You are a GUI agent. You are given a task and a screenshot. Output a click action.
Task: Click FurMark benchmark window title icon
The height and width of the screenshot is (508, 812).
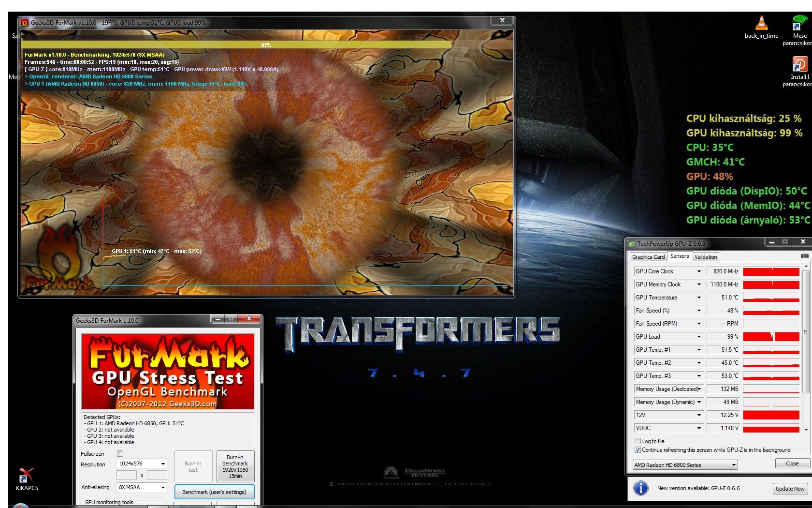tap(25, 22)
